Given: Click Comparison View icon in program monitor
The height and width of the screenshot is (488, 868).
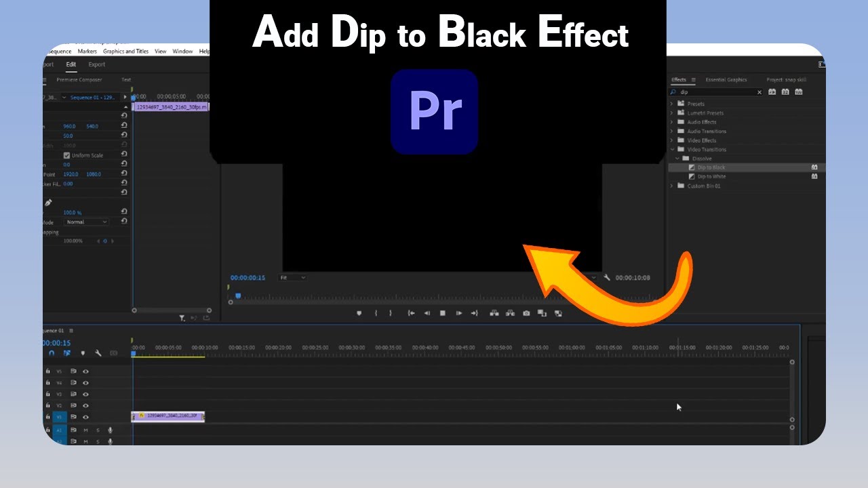Looking at the screenshot, I should tap(542, 313).
